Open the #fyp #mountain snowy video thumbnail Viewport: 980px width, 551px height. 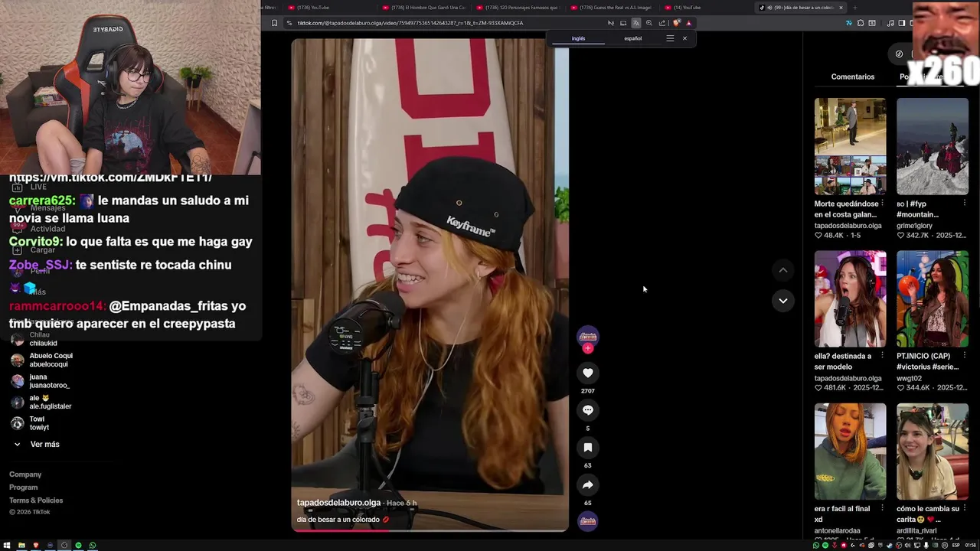click(x=932, y=146)
